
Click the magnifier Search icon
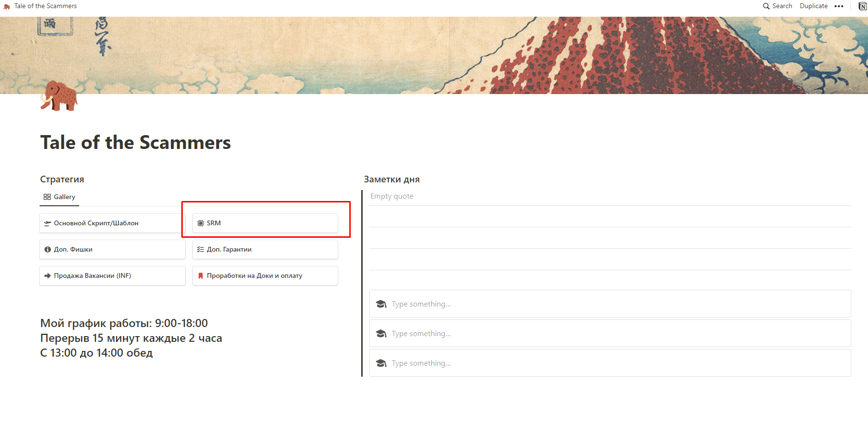tap(766, 6)
